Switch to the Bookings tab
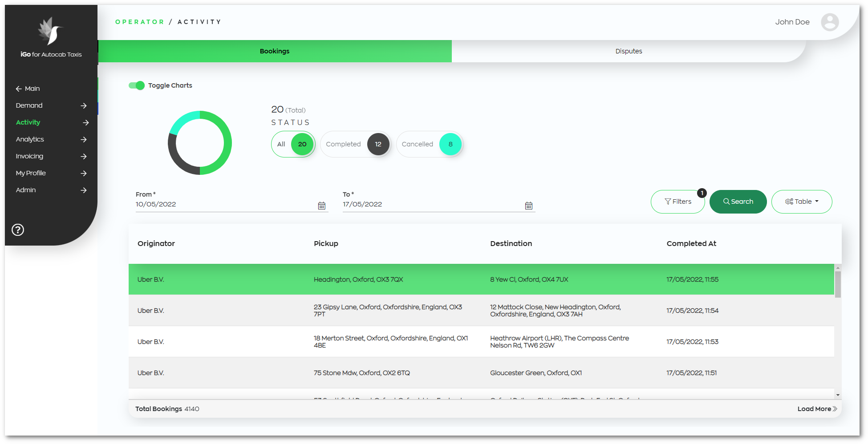This screenshot has height=444, width=868. pyautogui.click(x=275, y=51)
